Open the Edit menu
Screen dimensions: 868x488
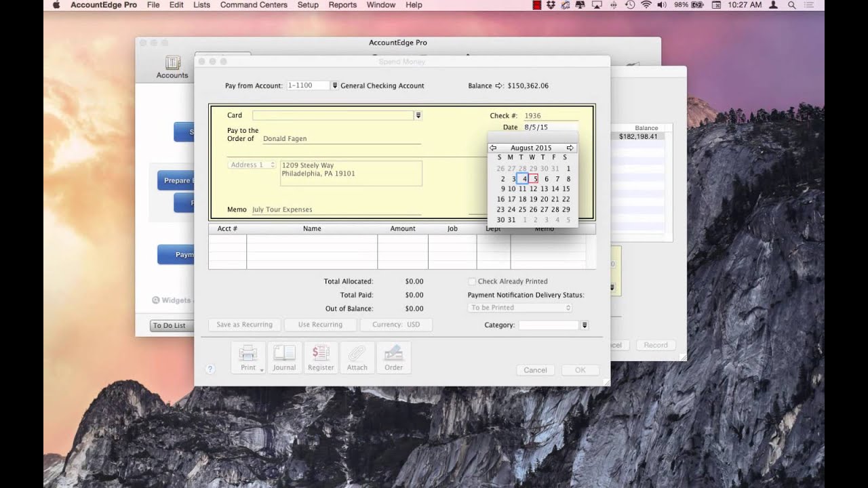[x=176, y=5]
